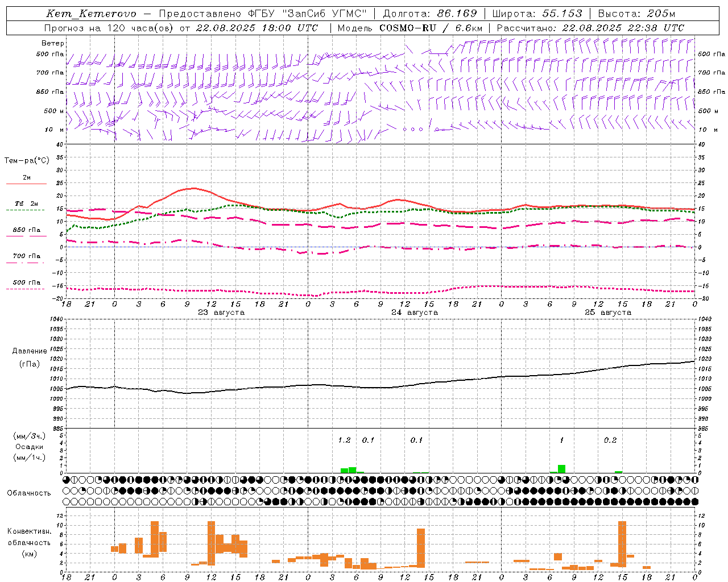Click the 'Ветер' wind panel label
The width and height of the screenshot is (728, 582).
click(53, 43)
